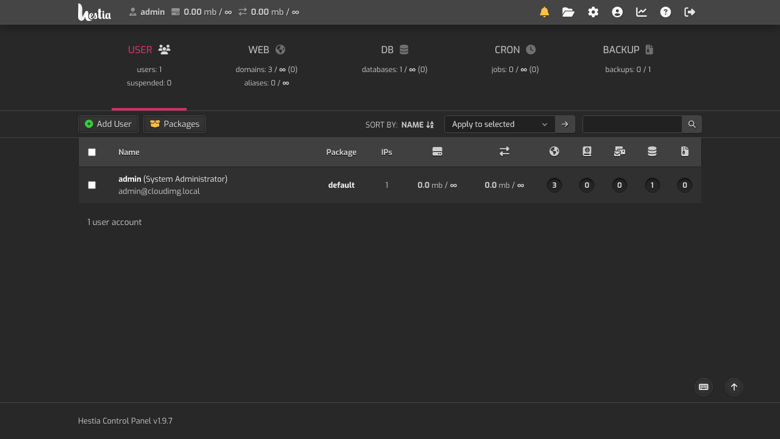Viewport: 780px width, 439px height.
Task: Log out using the exit icon
Action: (689, 12)
